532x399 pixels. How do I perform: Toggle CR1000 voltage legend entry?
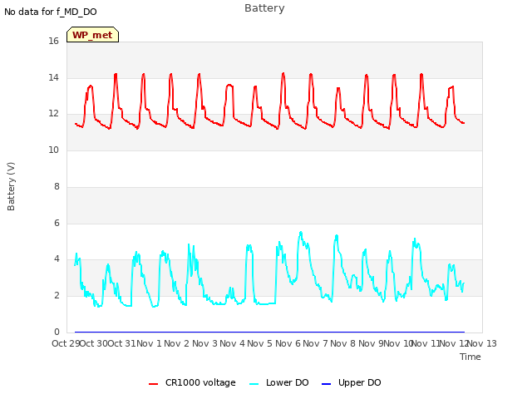pyautogui.click(x=192, y=382)
